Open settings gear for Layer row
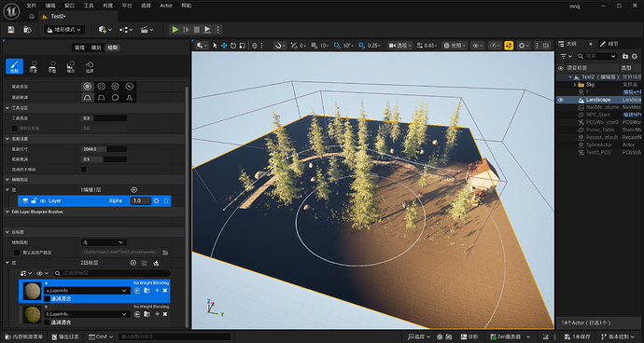The height and width of the screenshot is (343, 644). [156, 201]
